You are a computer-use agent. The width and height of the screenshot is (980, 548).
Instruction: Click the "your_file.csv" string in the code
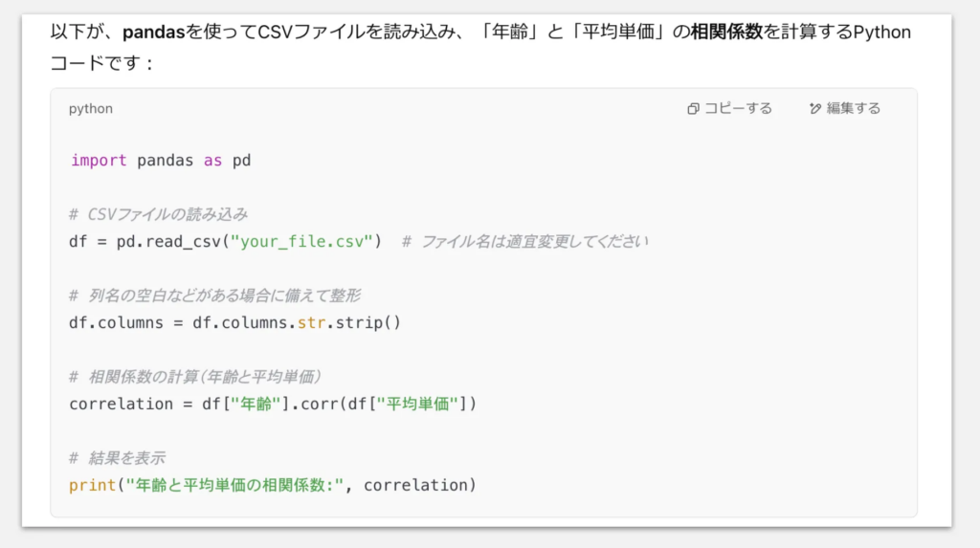301,242
